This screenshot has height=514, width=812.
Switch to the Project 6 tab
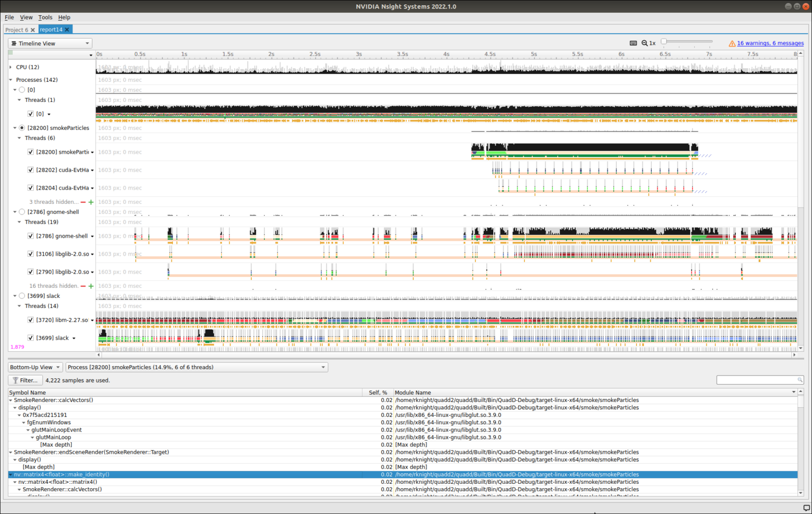[x=16, y=30]
